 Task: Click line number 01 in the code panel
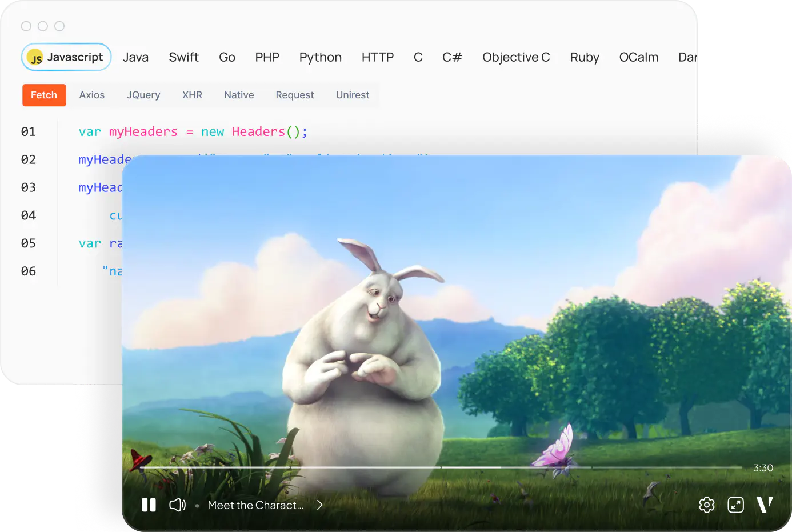29,132
